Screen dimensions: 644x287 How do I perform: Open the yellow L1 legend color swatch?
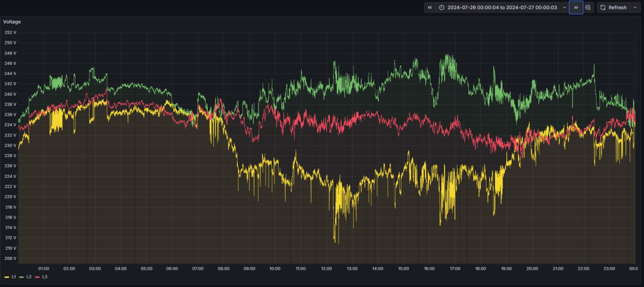(x=7, y=277)
